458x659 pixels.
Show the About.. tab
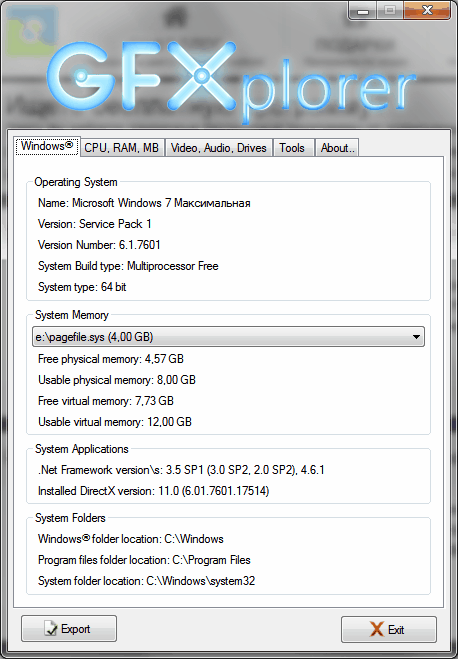337,148
